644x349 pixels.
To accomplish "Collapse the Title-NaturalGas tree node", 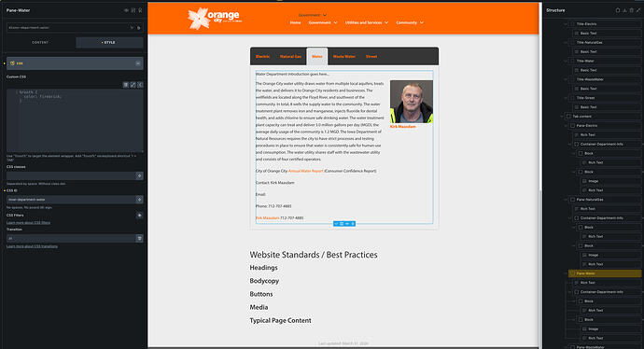I will coord(566,42).
